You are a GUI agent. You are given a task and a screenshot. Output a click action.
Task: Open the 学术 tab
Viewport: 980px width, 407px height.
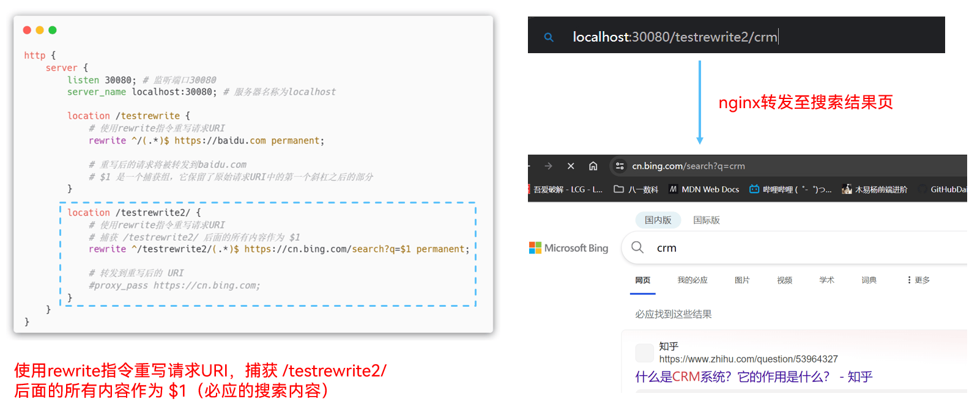point(826,280)
